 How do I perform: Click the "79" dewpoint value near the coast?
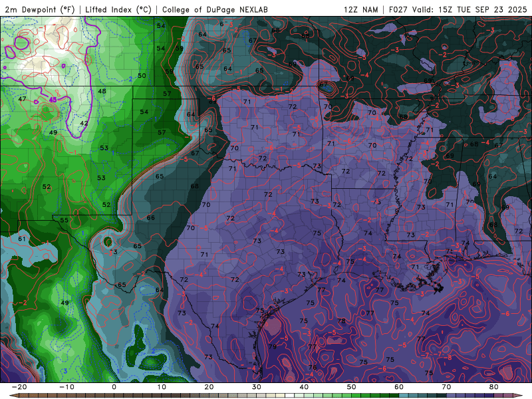click(273, 346)
